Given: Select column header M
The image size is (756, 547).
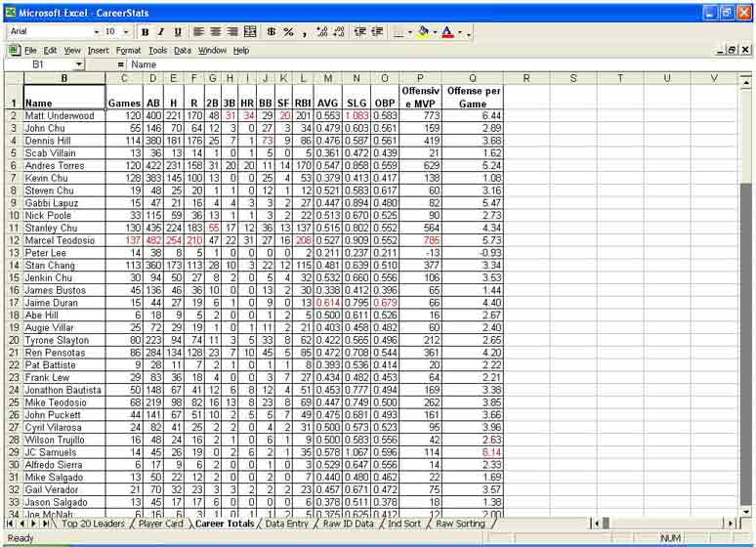Looking at the screenshot, I should tap(327, 78).
